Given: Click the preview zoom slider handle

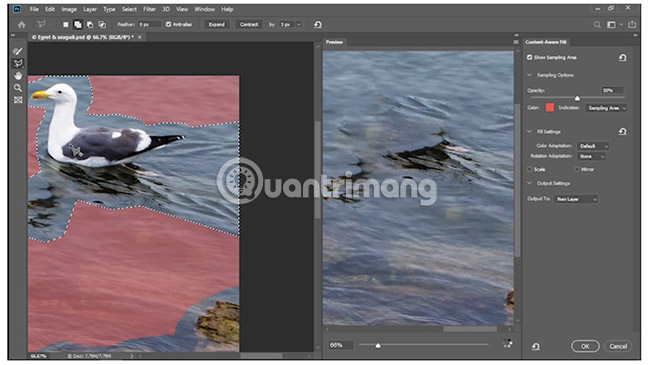Looking at the screenshot, I should (x=378, y=345).
